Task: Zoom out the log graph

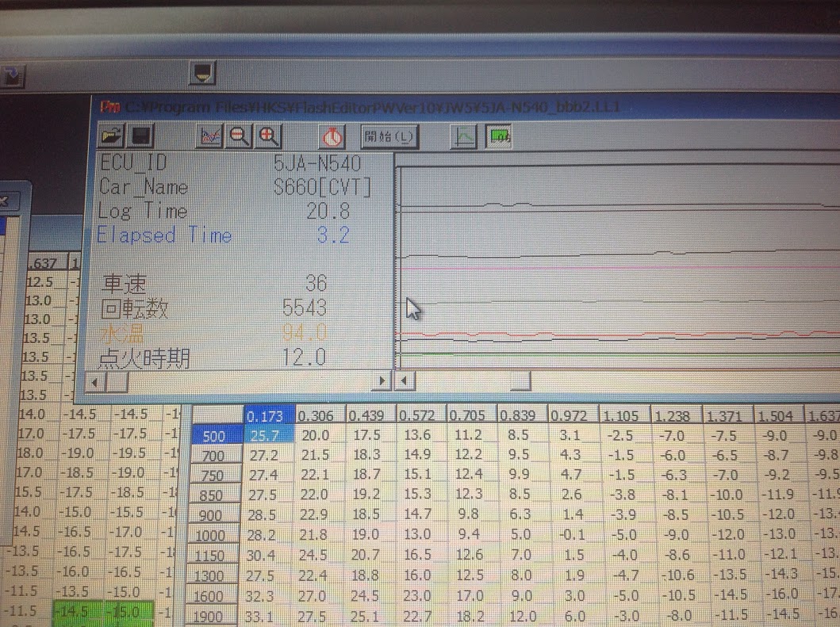Action: [239, 136]
